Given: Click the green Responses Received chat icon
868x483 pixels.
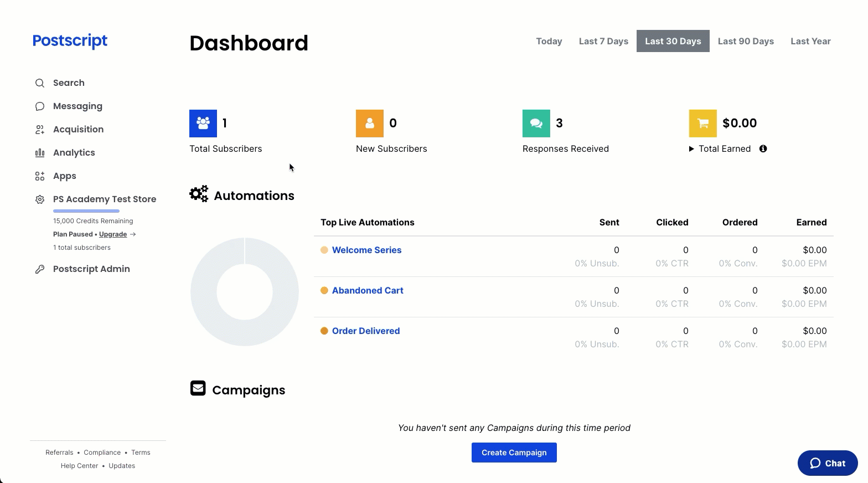Looking at the screenshot, I should coord(536,123).
